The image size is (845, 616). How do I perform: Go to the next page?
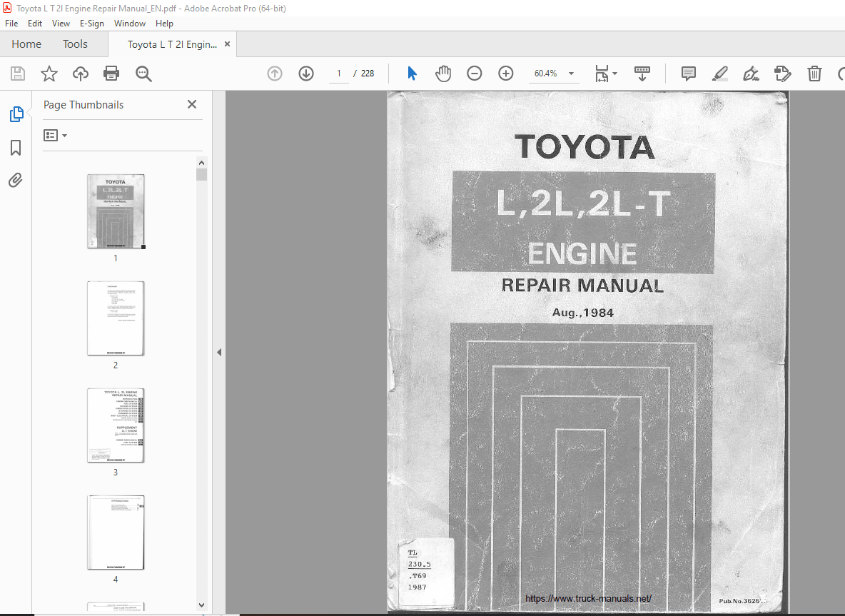305,73
